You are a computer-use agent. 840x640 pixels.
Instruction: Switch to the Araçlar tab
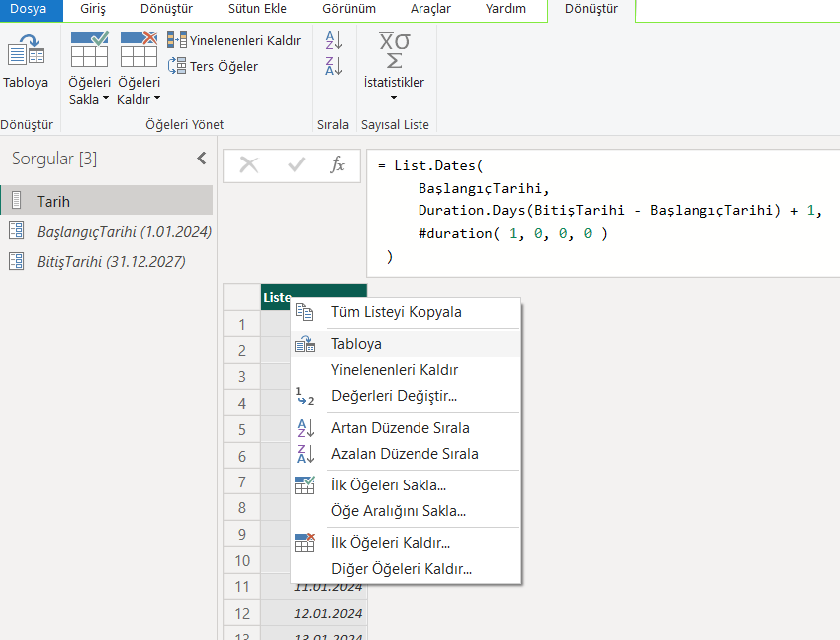(430, 9)
